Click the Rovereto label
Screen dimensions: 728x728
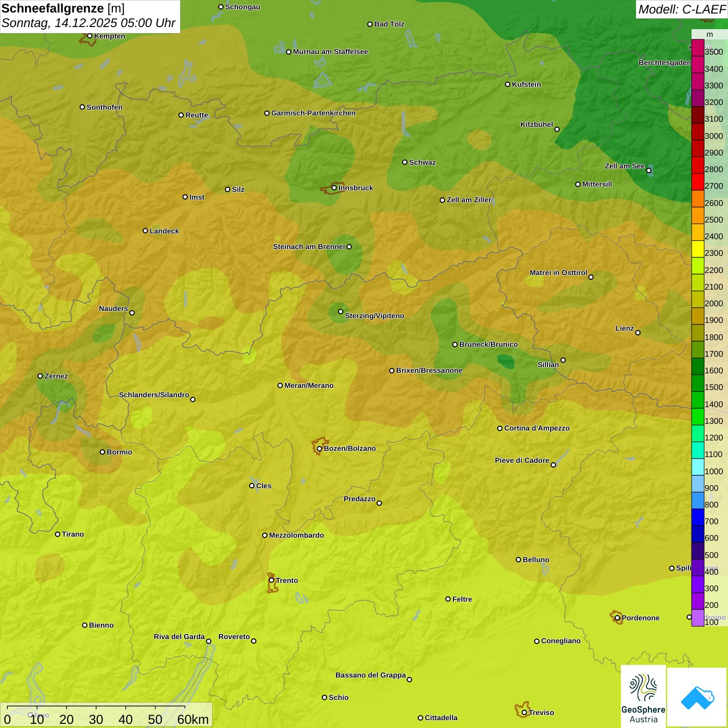(x=234, y=636)
